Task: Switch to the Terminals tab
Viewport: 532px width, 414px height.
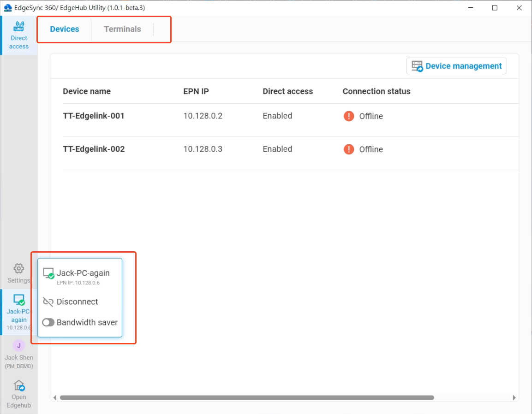Action: (122, 29)
